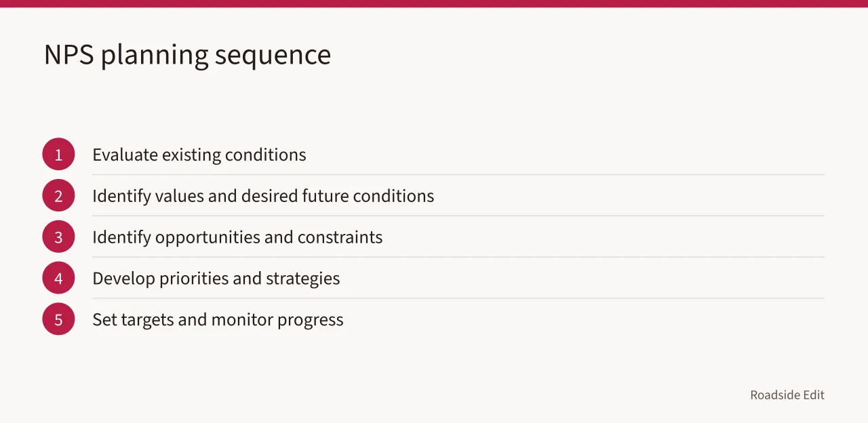
Task: Click the 'Roadside Edit' footer label
Action: 787,395
